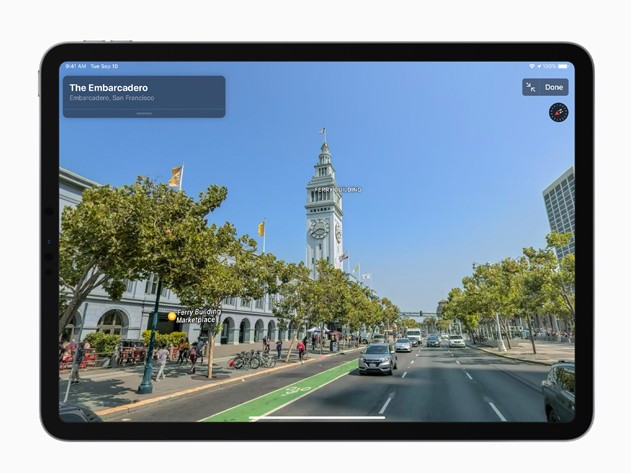This screenshot has width=631, height=473.
Task: Expand the location card grabber handle
Action: 144,114
